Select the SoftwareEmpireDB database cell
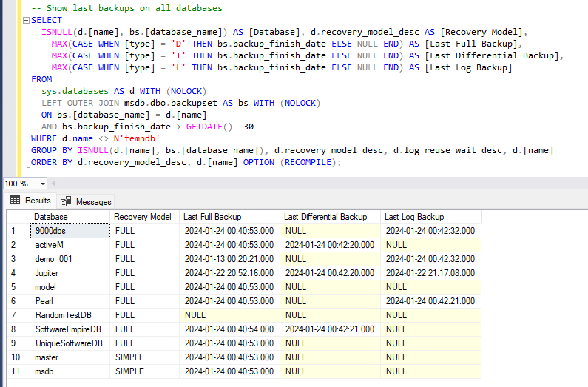 [x=68, y=329]
